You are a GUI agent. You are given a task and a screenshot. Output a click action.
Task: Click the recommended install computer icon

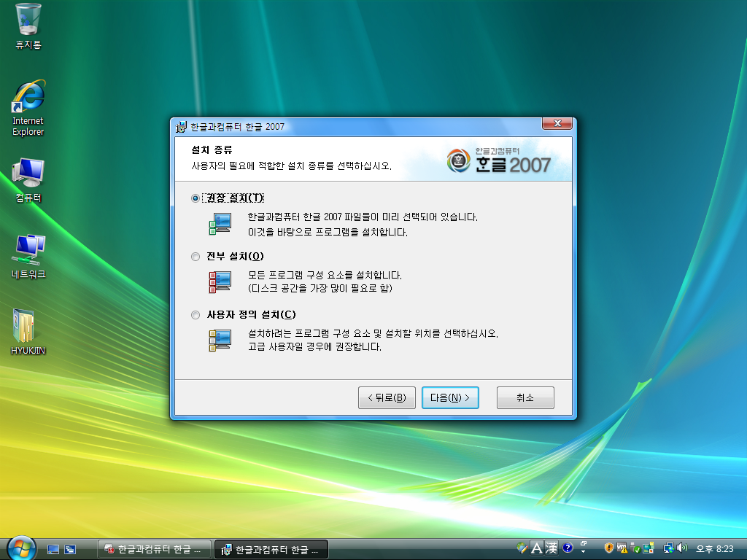[220, 224]
